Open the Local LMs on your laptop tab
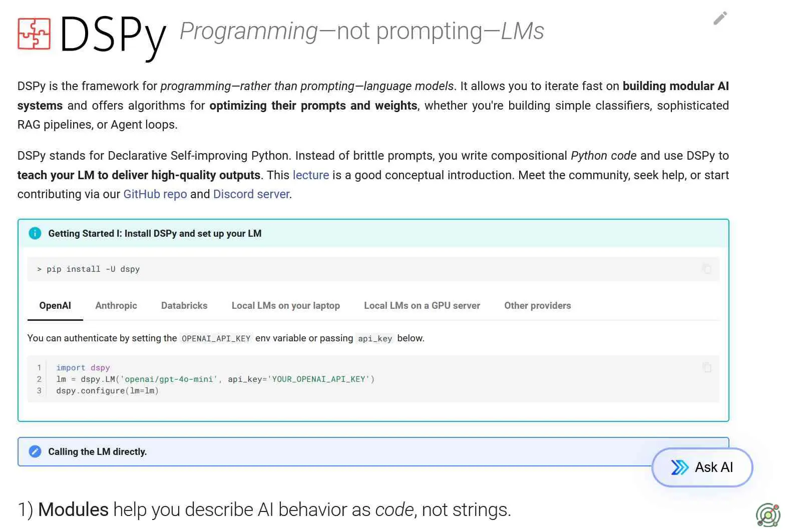Viewport: 786px width, 532px height. coord(286,305)
